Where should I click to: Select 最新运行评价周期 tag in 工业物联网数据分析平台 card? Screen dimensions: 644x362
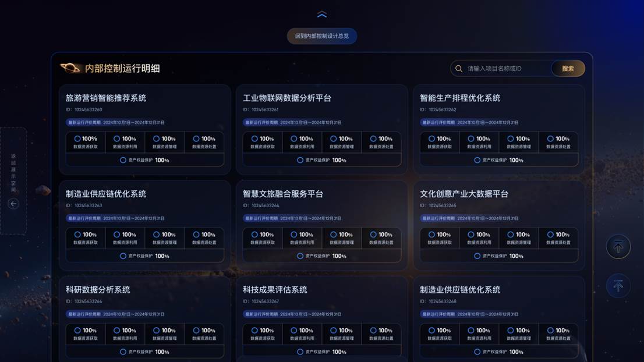tap(261, 123)
